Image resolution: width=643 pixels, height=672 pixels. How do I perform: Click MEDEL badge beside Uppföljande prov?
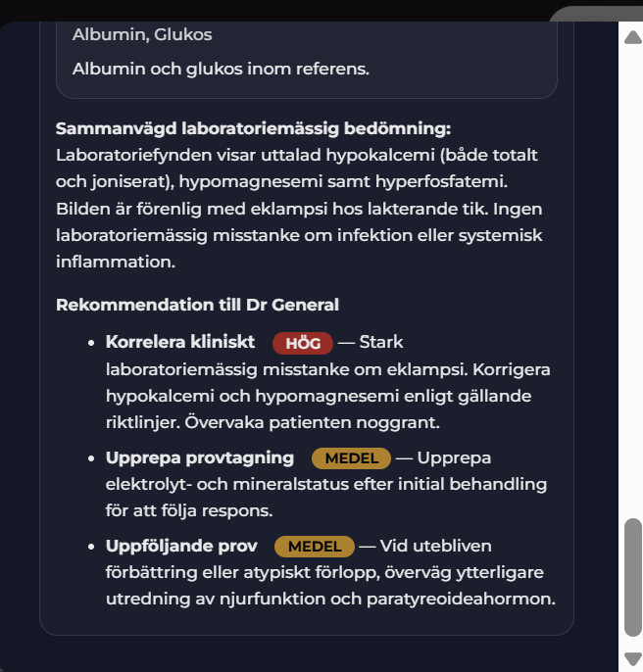click(314, 547)
